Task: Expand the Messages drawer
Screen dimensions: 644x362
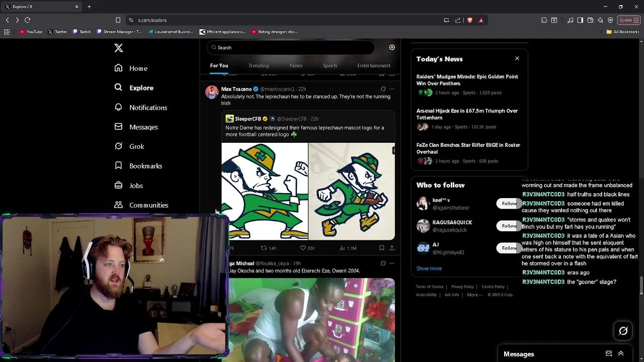Action: (x=621, y=354)
